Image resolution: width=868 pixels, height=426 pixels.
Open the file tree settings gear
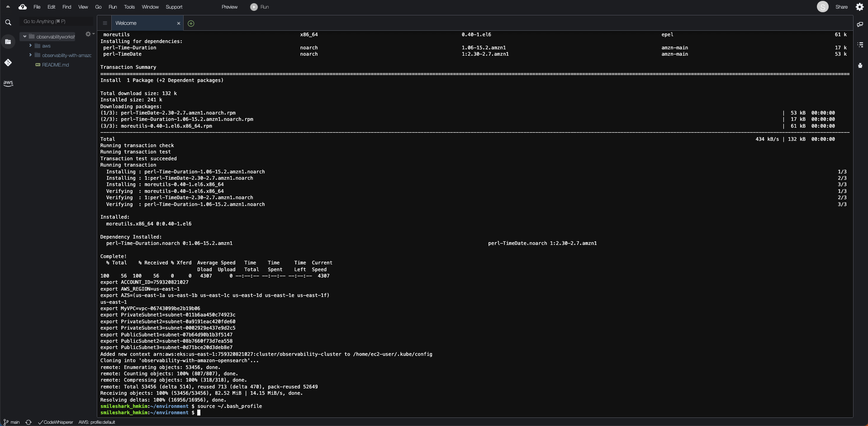(88, 34)
